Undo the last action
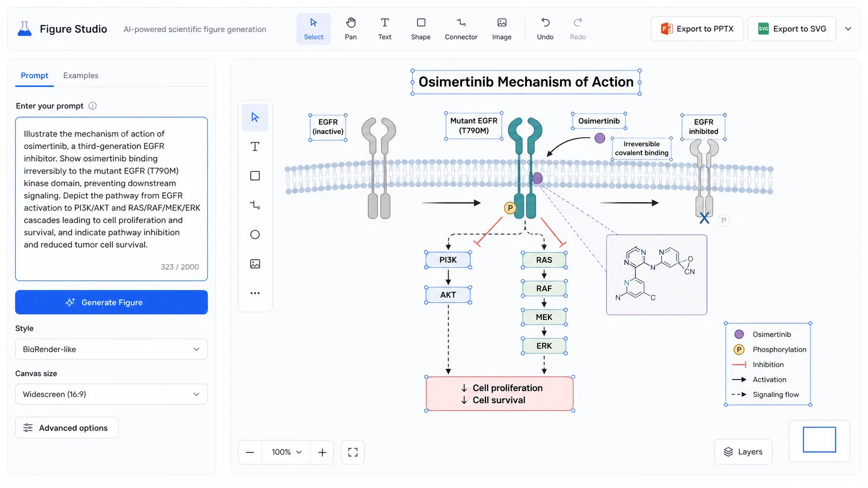The width and height of the screenshot is (868, 488). 545,29
